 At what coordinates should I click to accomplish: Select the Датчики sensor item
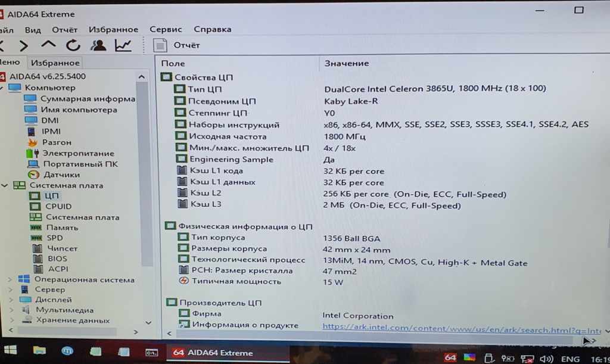click(61, 175)
